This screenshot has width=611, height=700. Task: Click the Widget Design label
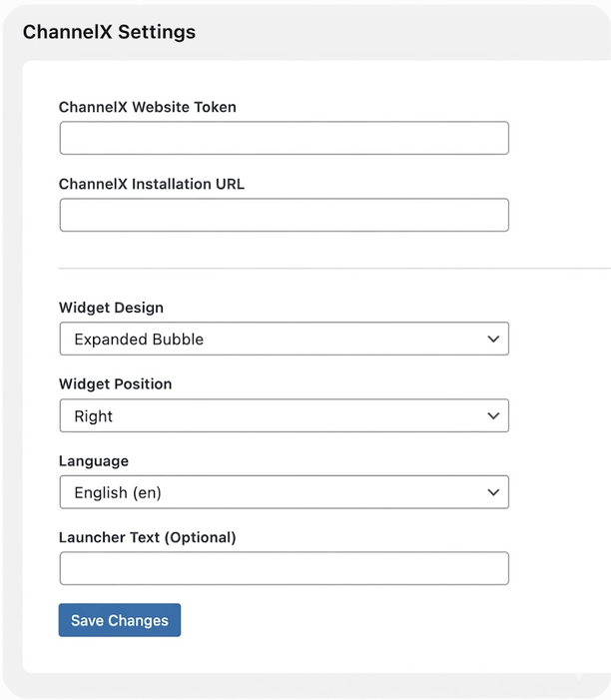pos(111,308)
